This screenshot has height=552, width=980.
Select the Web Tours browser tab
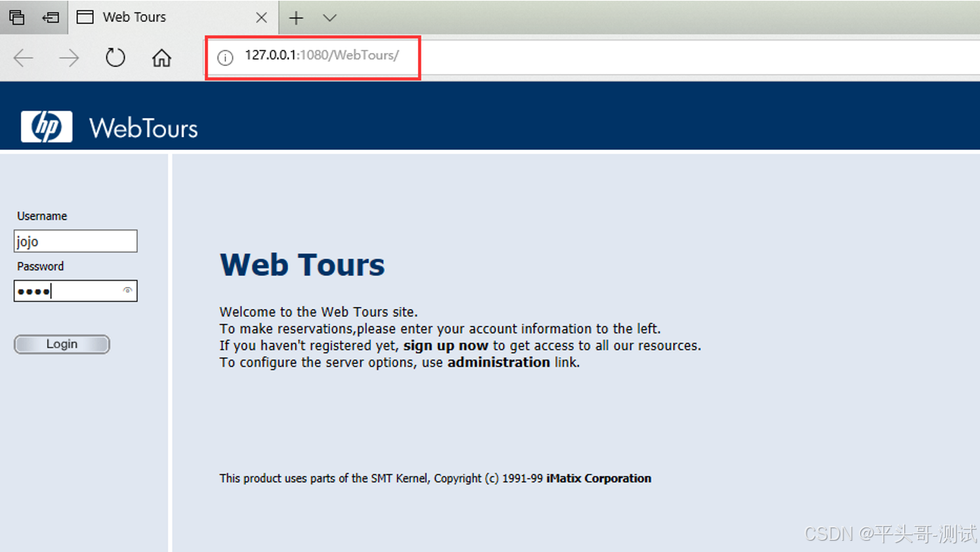point(173,17)
